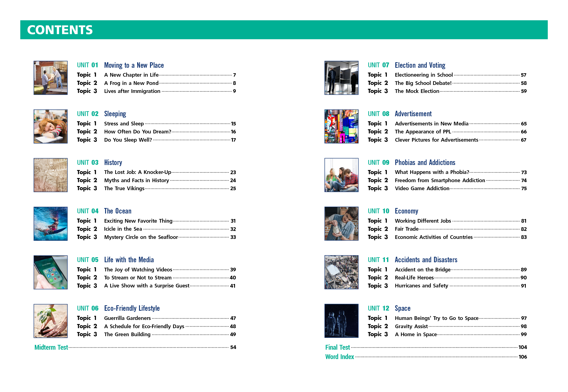The image size is (568, 392).
Task: Select topic "The Appearance of PPL"
Action: point(423,132)
